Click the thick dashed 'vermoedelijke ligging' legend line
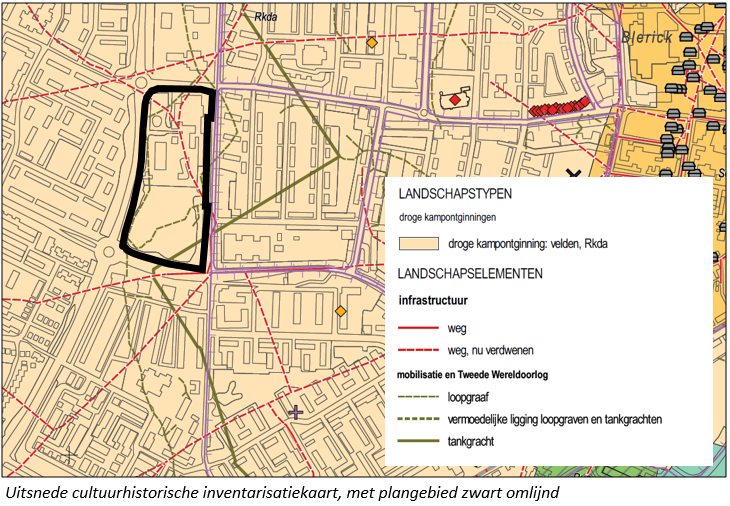Screen dimensions: 730x506 [419, 419]
